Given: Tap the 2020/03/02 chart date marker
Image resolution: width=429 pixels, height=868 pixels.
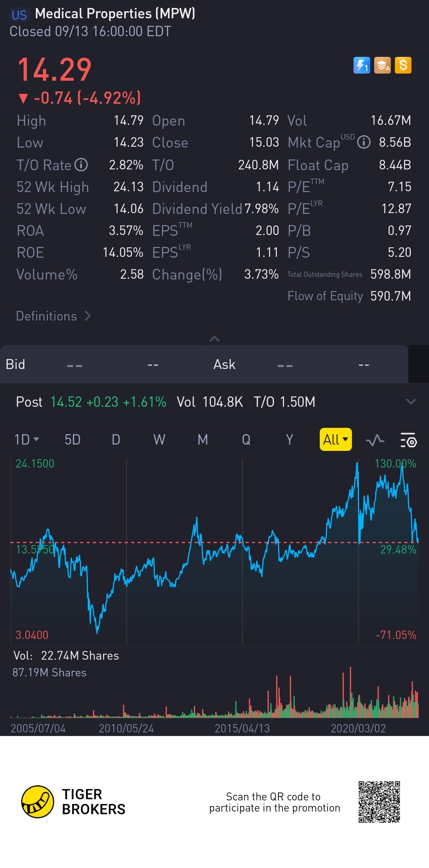Looking at the screenshot, I should point(358,728).
